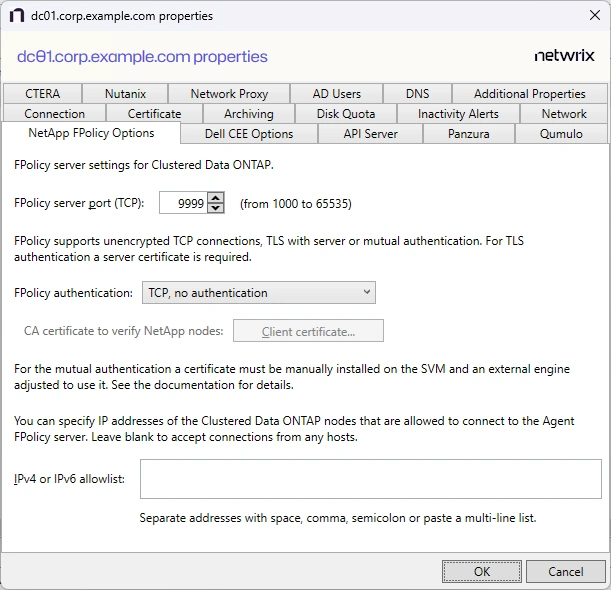Image resolution: width=611 pixels, height=590 pixels.
Task: Click 'CA certificate to verify NetApp nodes:' label
Action: pyautogui.click(x=124, y=331)
